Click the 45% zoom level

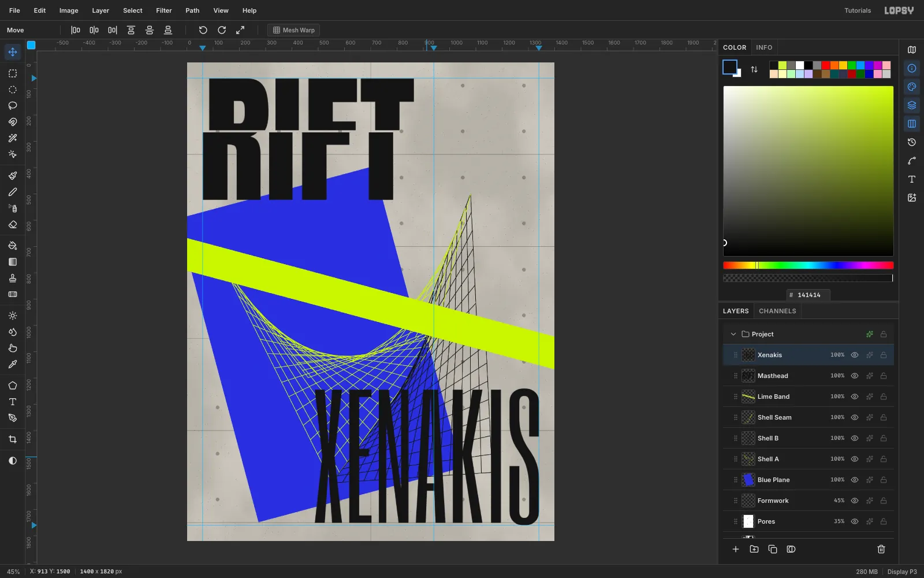13,572
